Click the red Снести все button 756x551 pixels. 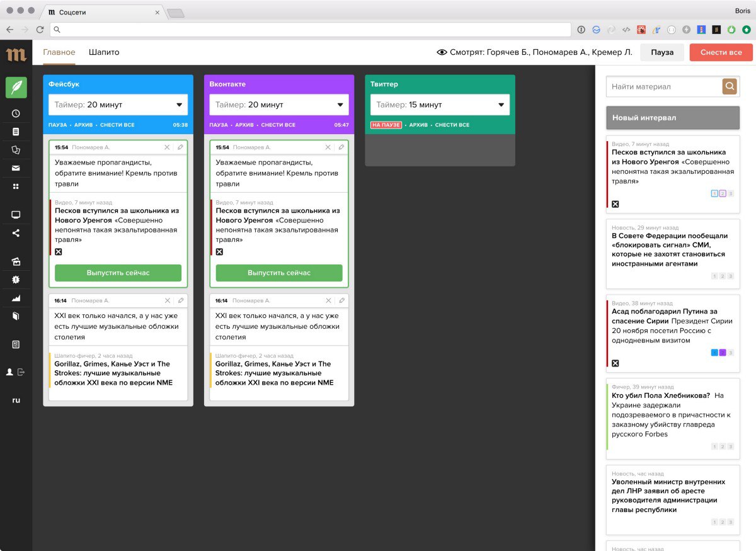[721, 52]
